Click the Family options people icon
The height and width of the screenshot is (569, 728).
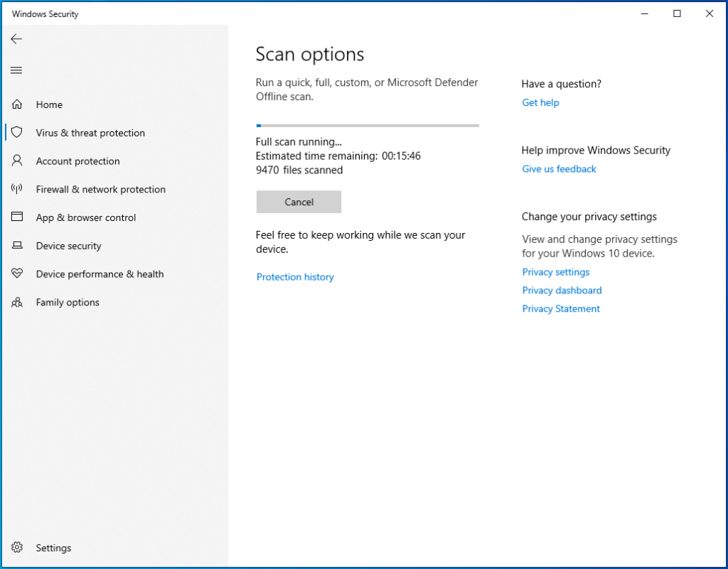[x=16, y=302]
